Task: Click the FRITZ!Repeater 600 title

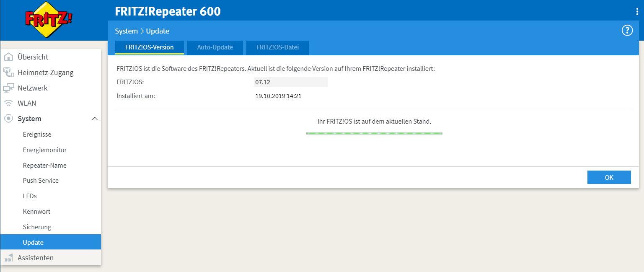Action: point(168,11)
